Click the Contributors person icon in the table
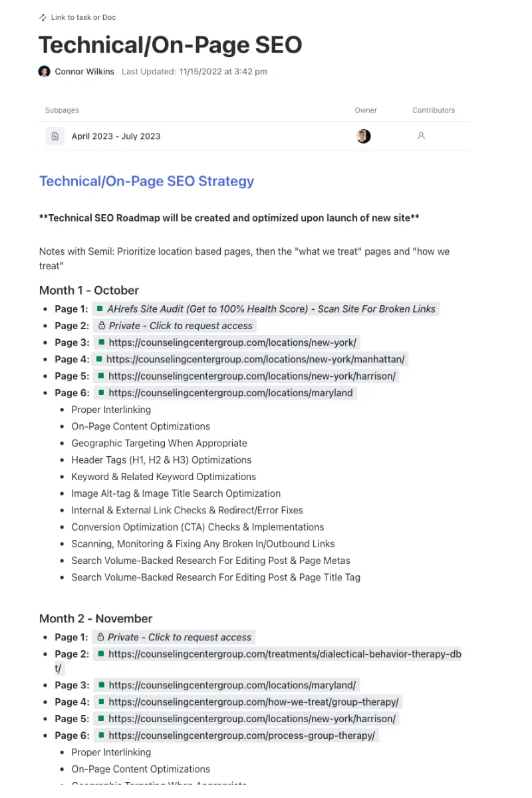The width and height of the screenshot is (532, 798). coord(421,136)
